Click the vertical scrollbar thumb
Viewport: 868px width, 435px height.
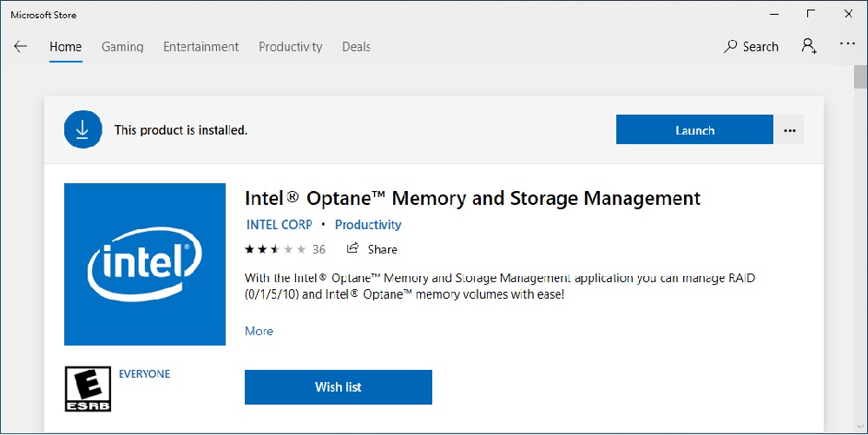pyautogui.click(x=859, y=78)
